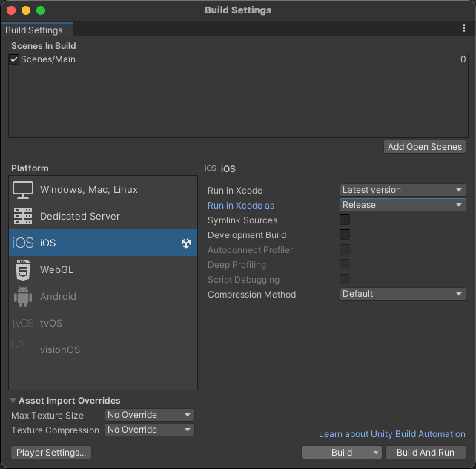
Task: Toggle the Deep Profiling checkbox
Action: [345, 265]
